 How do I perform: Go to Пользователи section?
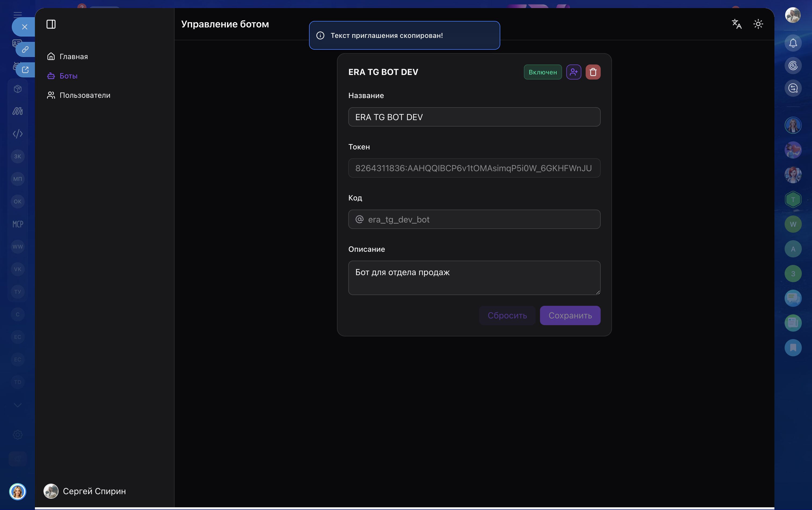[x=78, y=95]
